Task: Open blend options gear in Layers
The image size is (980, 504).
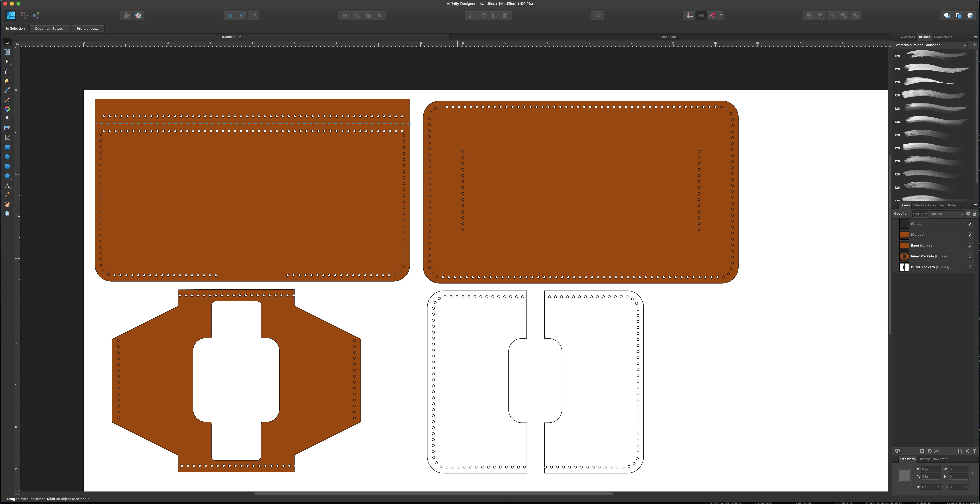Action: point(968,214)
